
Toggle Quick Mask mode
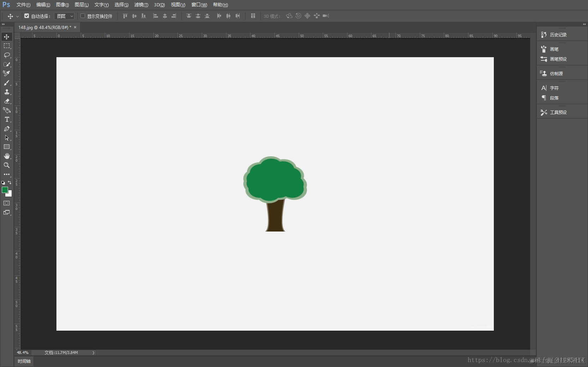(7, 203)
